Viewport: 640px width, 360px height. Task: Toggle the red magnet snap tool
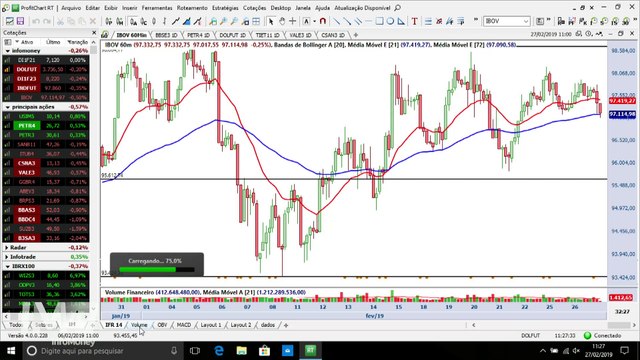click(322, 21)
